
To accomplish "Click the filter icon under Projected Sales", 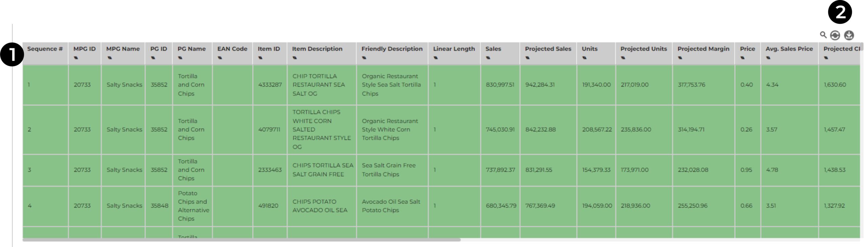I will (x=528, y=58).
